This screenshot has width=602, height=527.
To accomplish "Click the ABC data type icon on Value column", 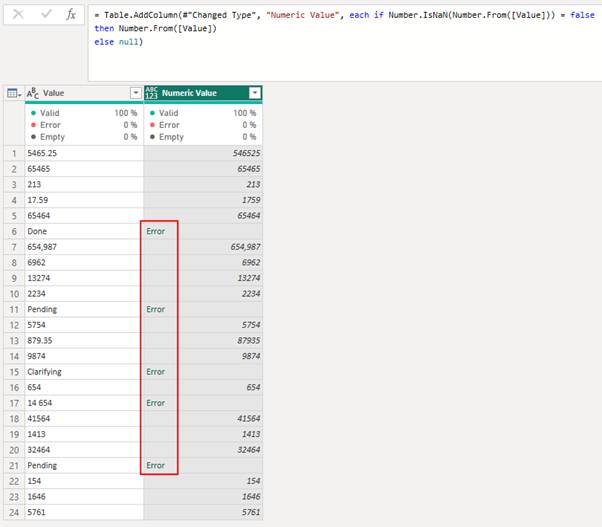I will [x=32, y=93].
